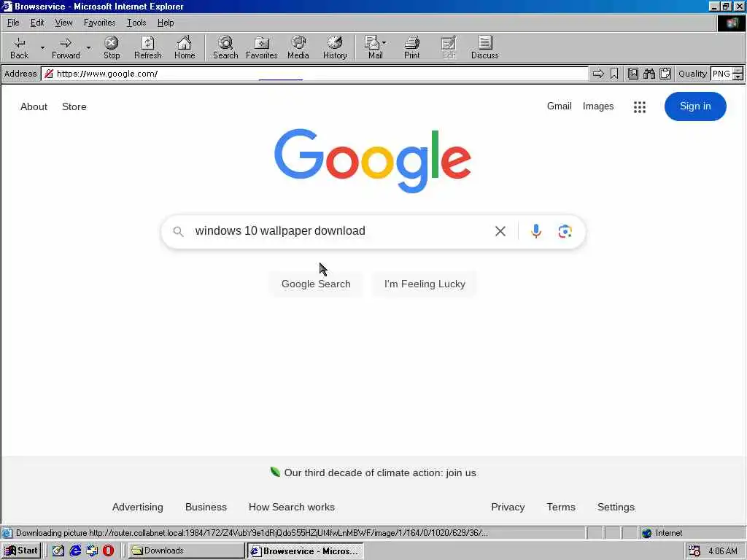Open the Images link

tap(598, 106)
